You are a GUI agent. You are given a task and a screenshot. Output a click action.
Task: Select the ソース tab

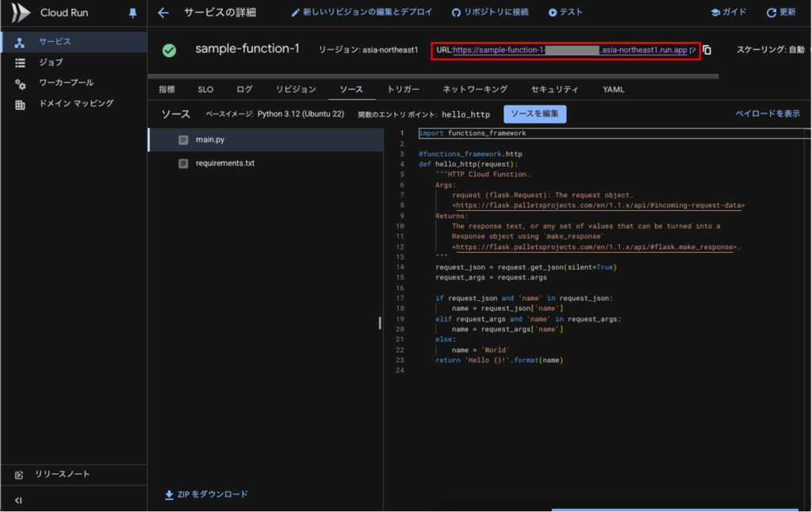[x=351, y=90]
